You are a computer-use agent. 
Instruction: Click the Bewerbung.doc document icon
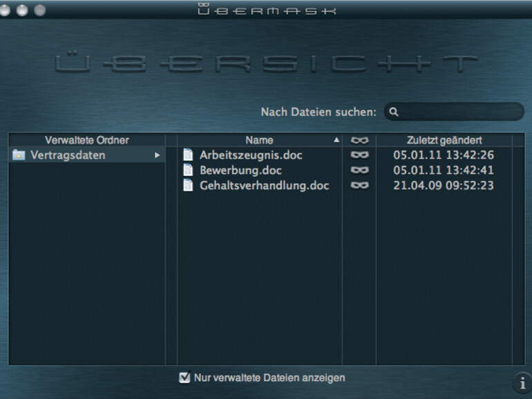(x=188, y=171)
